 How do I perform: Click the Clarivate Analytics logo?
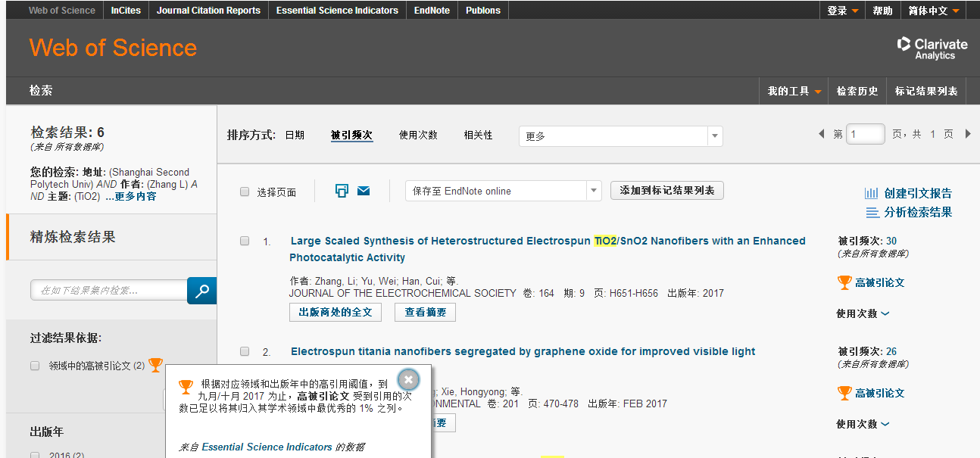click(932, 48)
